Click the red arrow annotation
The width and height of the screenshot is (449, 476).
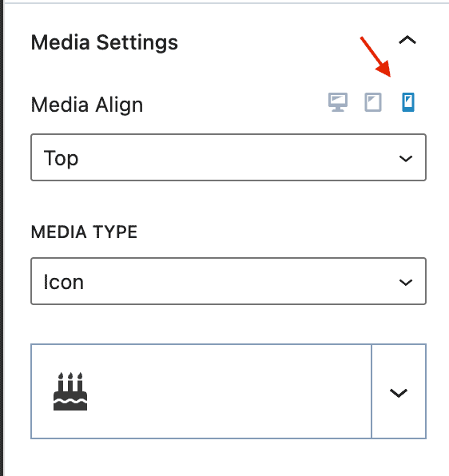375,57
